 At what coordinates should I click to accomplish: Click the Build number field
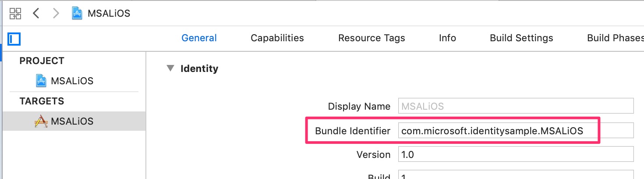point(516,175)
